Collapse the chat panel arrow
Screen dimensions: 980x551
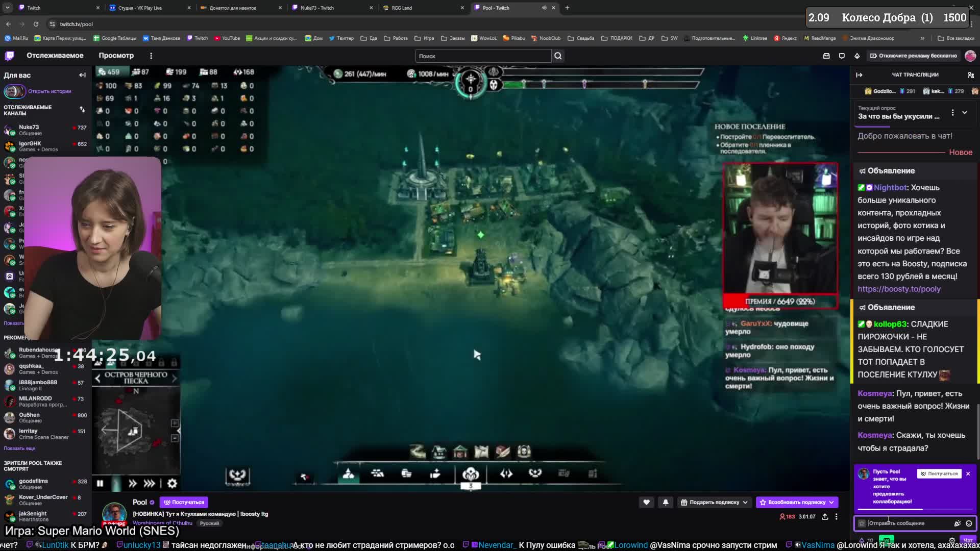[859, 75]
